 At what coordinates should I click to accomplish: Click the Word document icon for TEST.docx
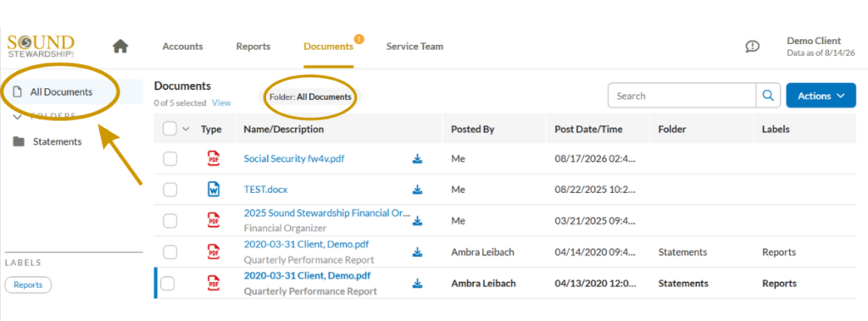(213, 190)
